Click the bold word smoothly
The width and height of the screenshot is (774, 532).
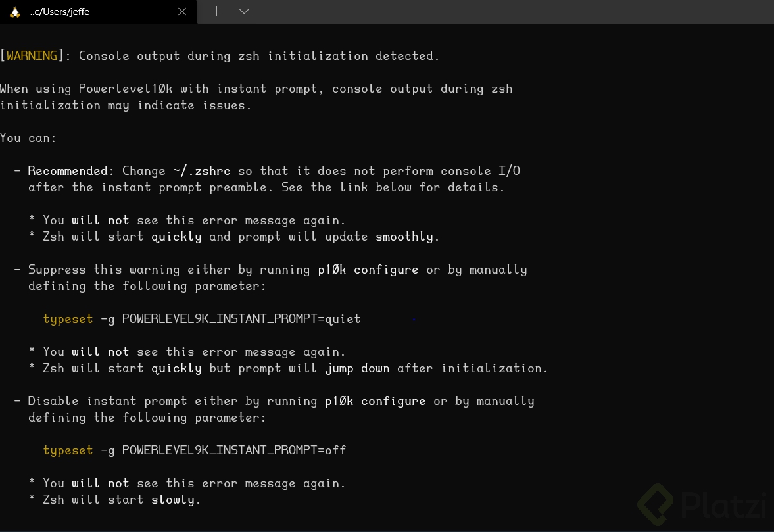404,237
